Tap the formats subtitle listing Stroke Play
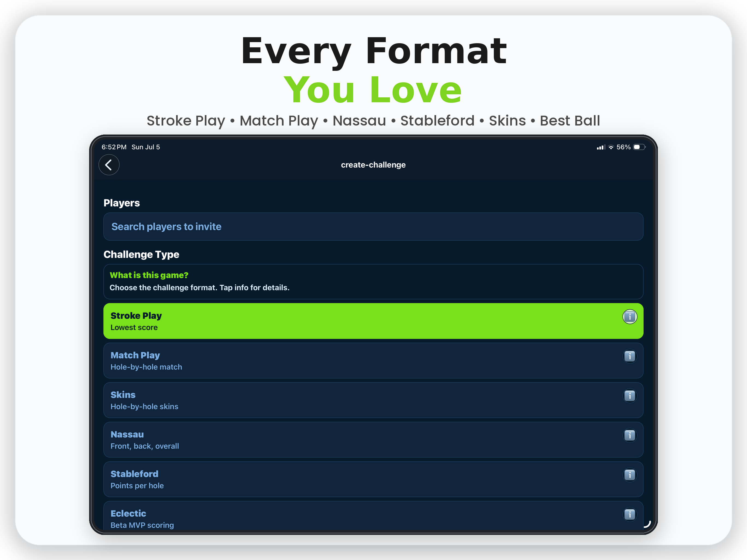 point(373,121)
